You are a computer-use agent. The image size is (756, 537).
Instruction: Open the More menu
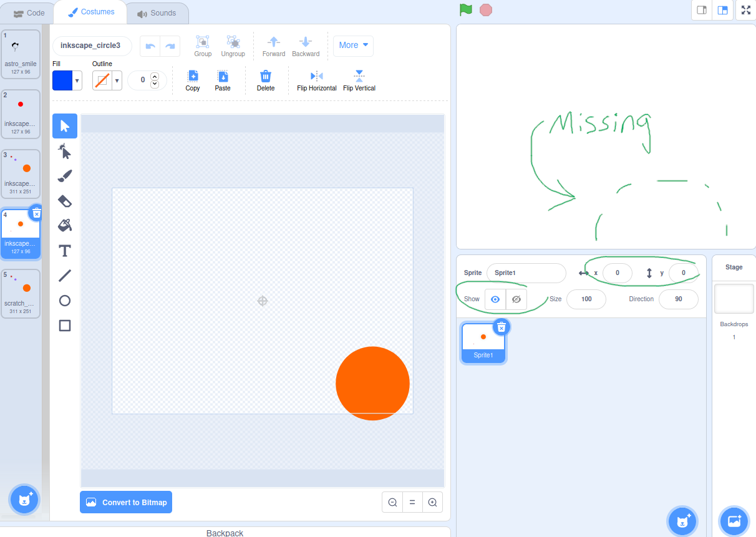[353, 45]
